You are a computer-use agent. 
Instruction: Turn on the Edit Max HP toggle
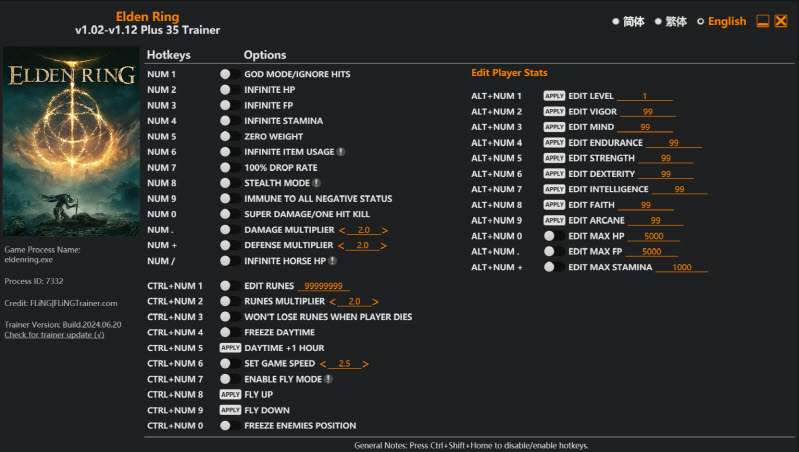coord(549,236)
